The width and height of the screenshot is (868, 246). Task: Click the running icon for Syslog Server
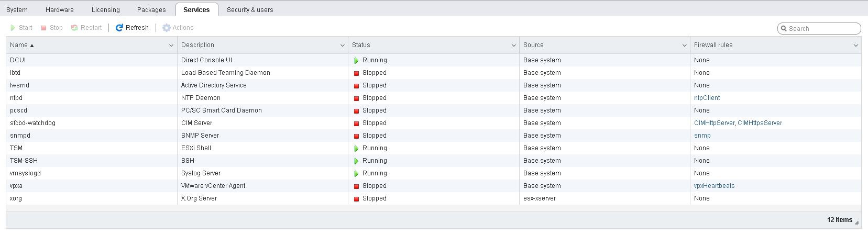356,174
